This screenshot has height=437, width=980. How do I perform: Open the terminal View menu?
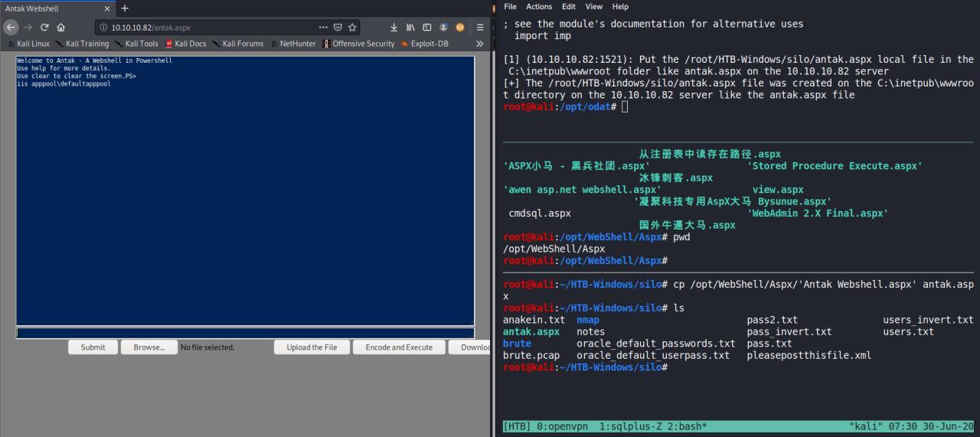[x=594, y=6]
